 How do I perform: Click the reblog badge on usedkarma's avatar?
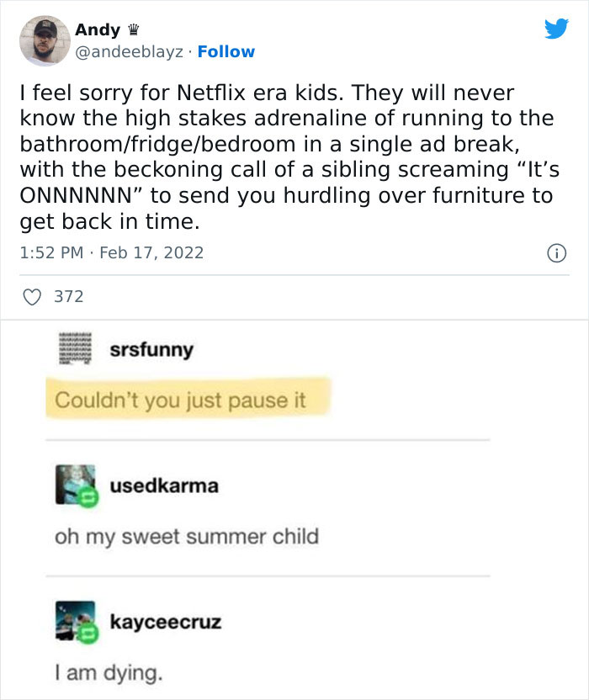[x=88, y=497]
